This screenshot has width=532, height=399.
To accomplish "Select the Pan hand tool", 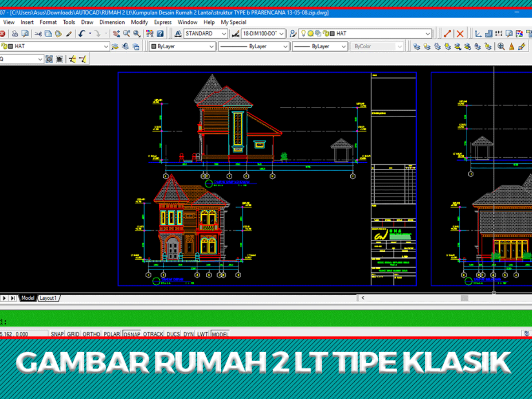I will (117, 34).
